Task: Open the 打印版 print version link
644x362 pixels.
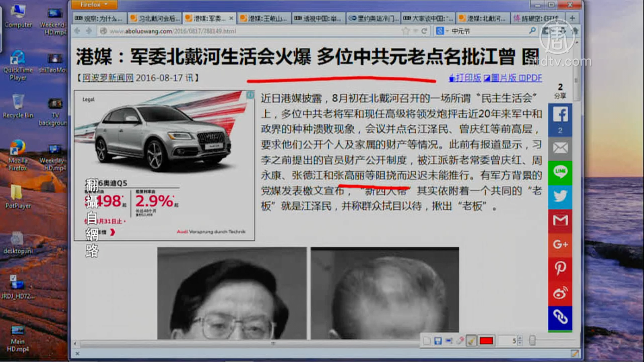Action: point(465,78)
